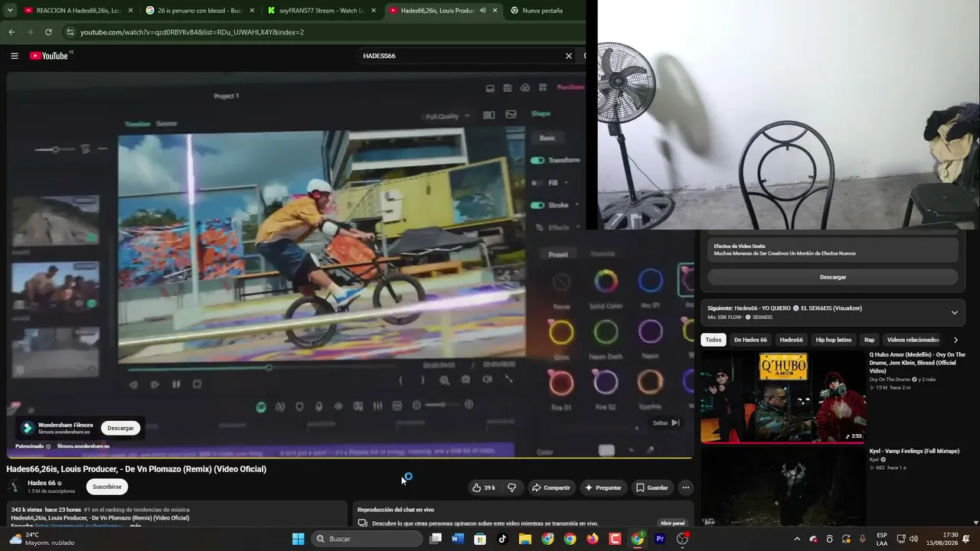The height and width of the screenshot is (551, 980).
Task: Open Microsoft Store from taskbar
Action: point(480,539)
